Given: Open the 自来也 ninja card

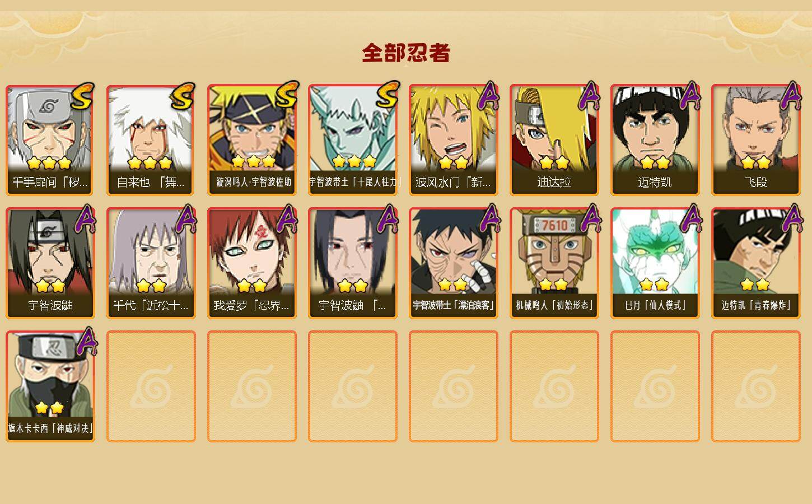Looking at the screenshot, I should click(x=151, y=140).
